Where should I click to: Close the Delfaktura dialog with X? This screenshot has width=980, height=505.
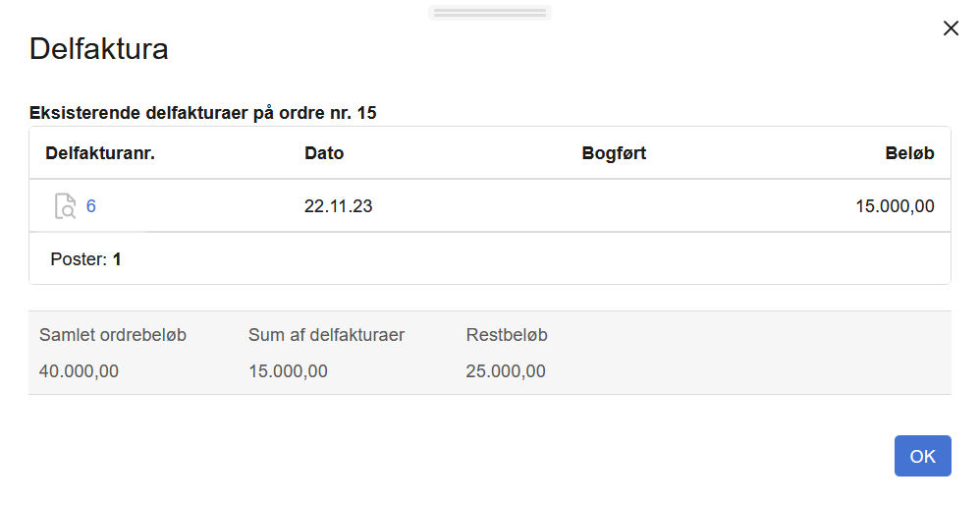951,28
